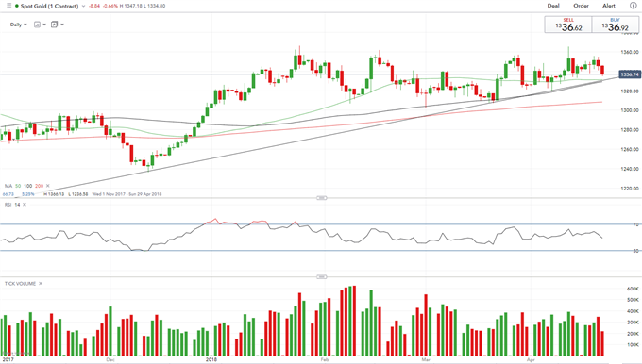The image size is (642, 364).
Task: Click the SELL 1336.62 button
Action: pos(568,25)
